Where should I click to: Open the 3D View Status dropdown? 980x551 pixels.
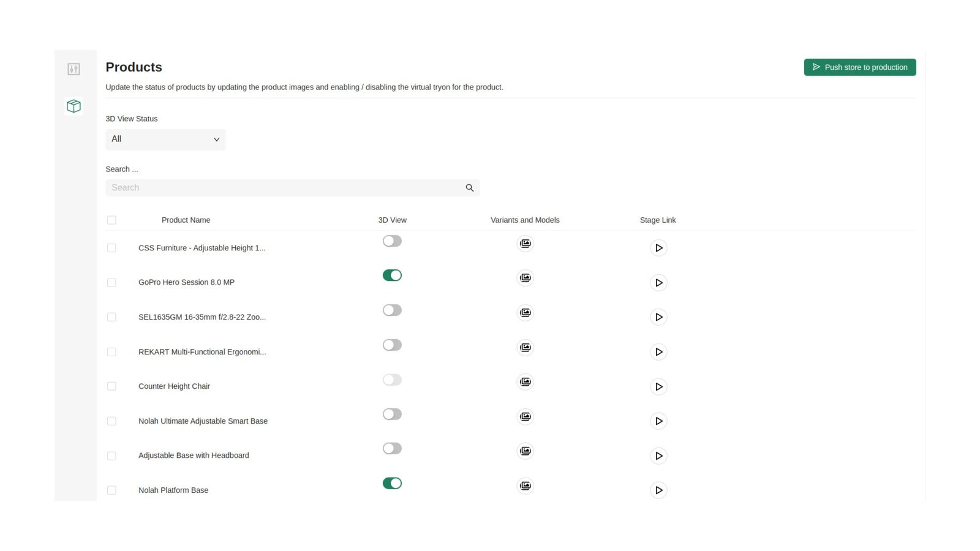pos(165,139)
